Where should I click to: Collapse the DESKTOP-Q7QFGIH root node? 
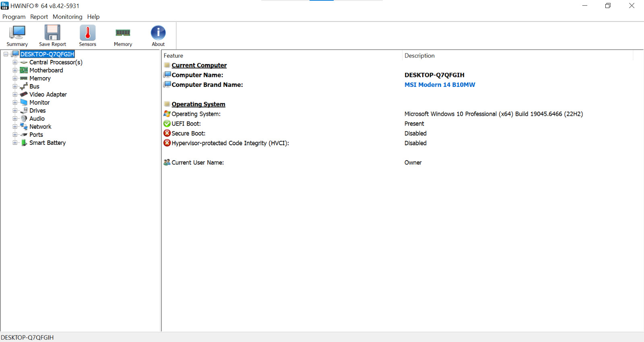pyautogui.click(x=6, y=54)
